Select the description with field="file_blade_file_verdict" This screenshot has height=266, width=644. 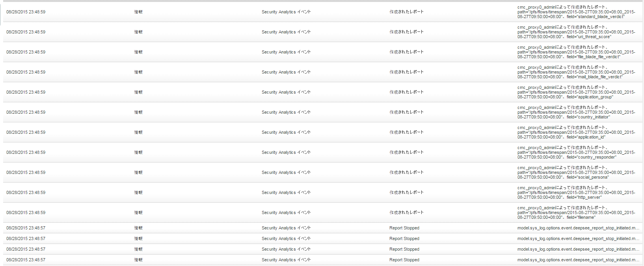click(x=576, y=52)
